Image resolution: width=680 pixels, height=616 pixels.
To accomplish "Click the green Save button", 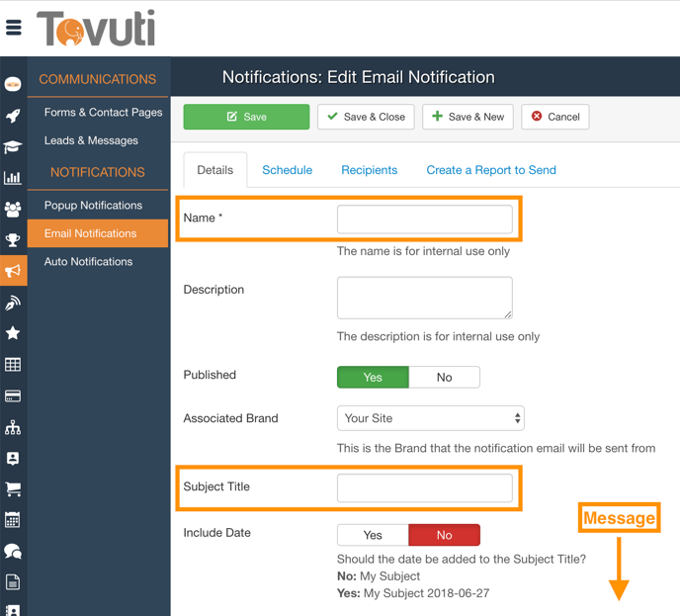I will 246,117.
